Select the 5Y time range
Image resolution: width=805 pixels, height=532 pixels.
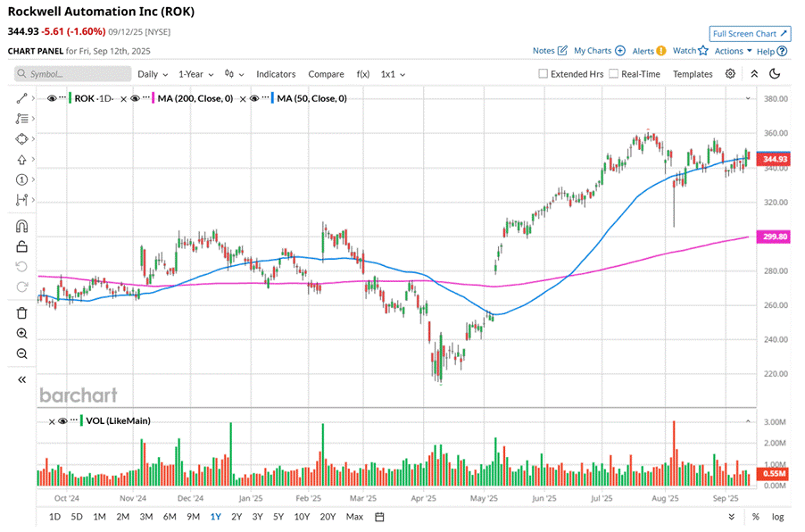(278, 517)
